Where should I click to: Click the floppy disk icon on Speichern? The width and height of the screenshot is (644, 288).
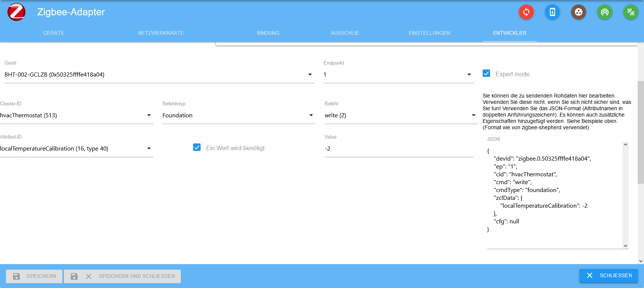coord(16,276)
